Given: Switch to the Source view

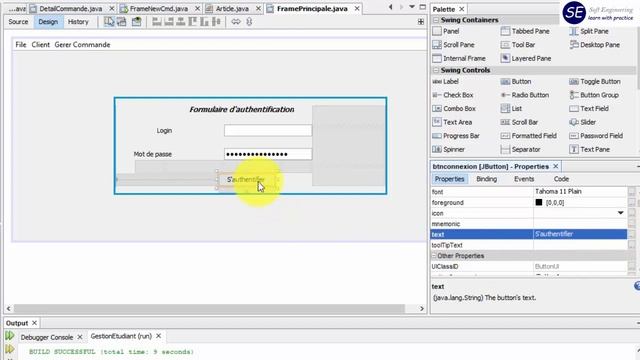Looking at the screenshot, I should click(x=18, y=22).
